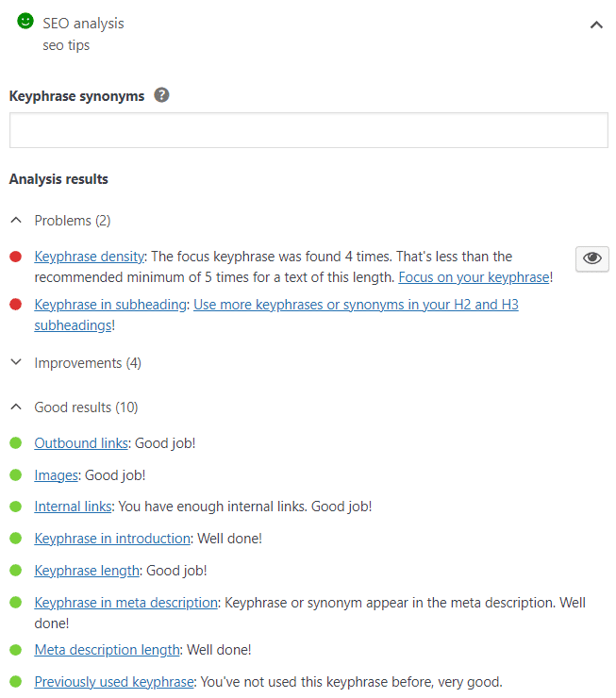Open the Keyphrase length link

(x=87, y=571)
